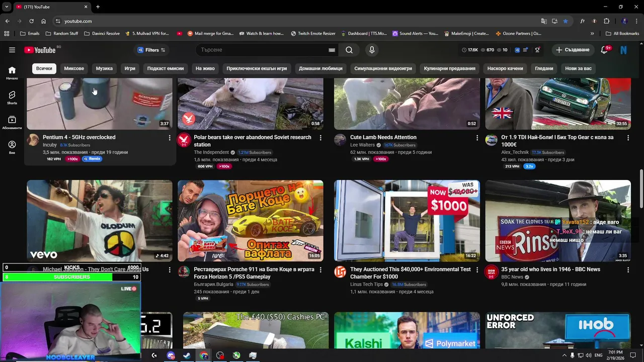Open the on-screen keyboard icon in search box
Screen dimensions: 644x362
click(x=332, y=50)
